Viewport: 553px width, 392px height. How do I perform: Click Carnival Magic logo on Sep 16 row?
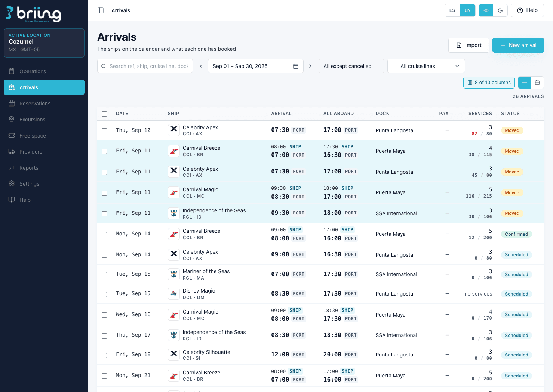(174, 315)
